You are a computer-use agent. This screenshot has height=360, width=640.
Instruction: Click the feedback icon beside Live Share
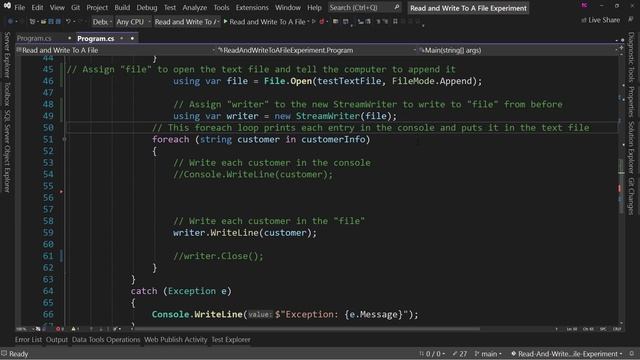point(631,20)
